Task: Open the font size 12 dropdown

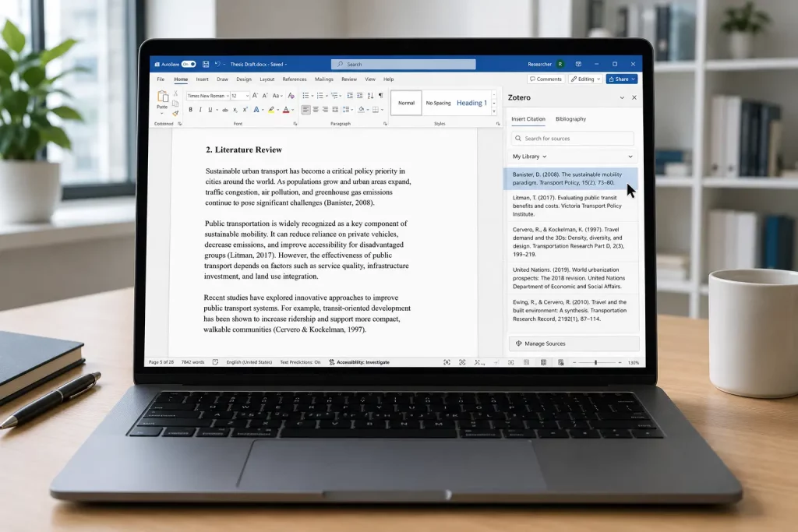Action: (240, 96)
